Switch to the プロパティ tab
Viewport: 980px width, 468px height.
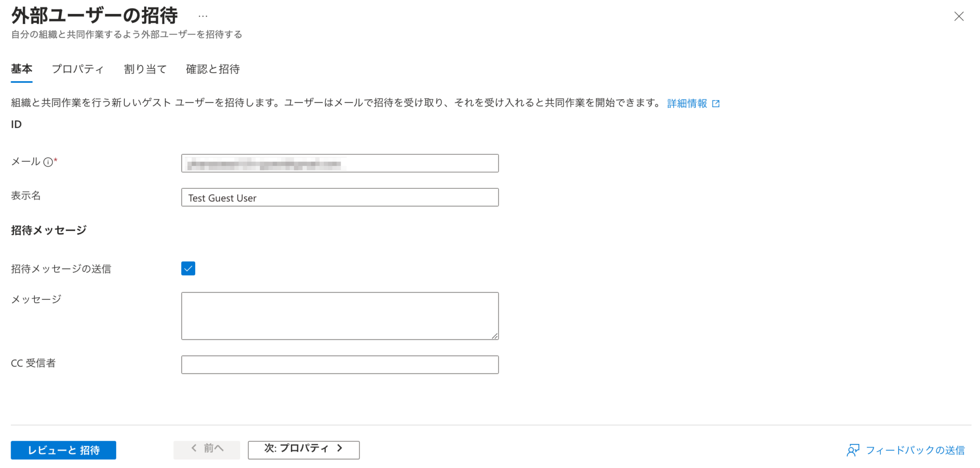[78, 69]
